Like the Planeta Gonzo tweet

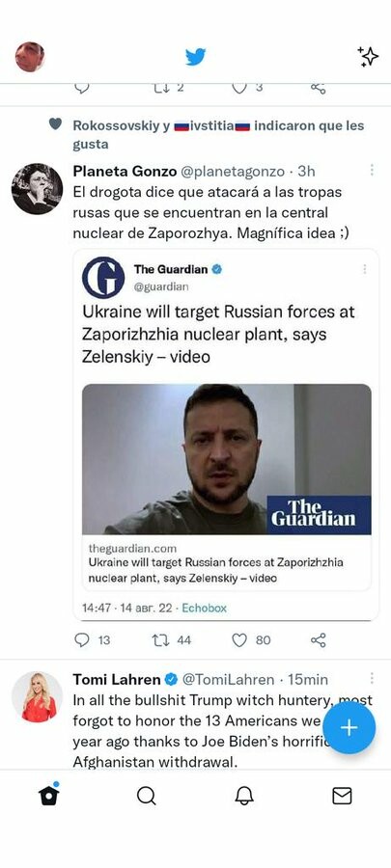(x=239, y=640)
